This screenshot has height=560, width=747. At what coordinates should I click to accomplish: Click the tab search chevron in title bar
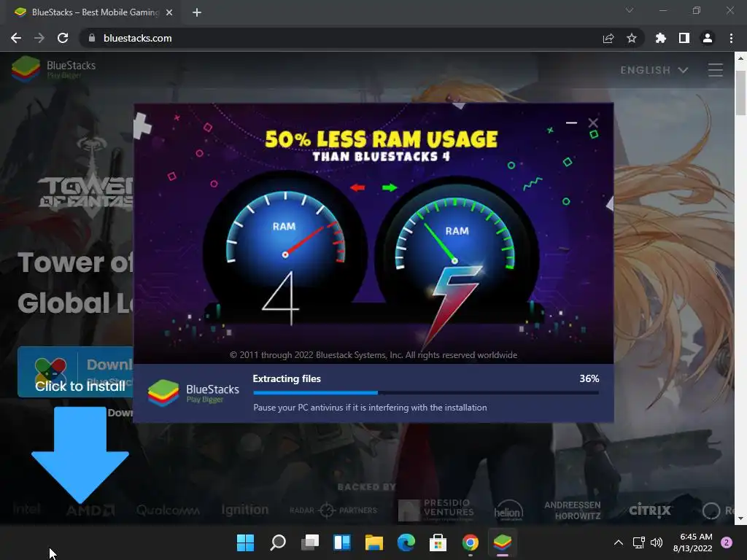630,10
